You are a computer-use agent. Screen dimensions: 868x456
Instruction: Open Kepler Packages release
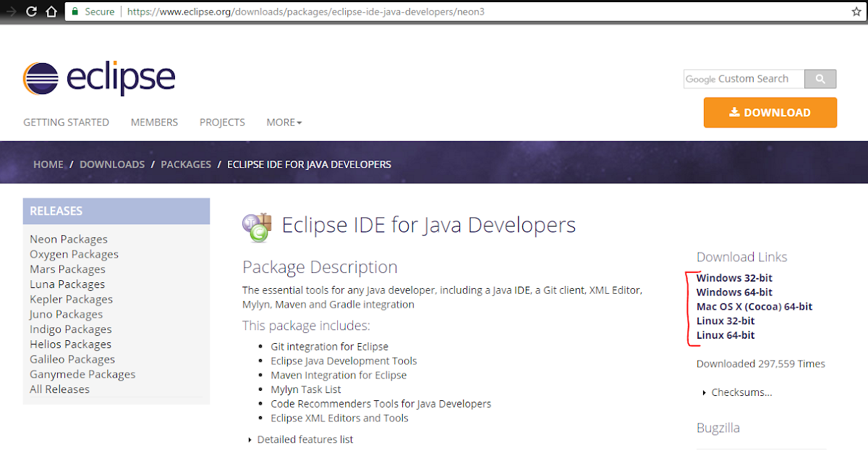coord(71,299)
